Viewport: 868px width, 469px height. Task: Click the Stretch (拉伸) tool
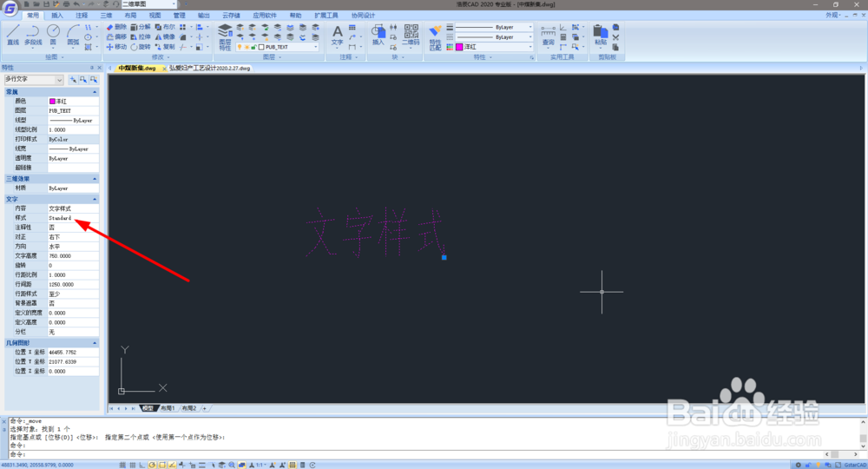(x=141, y=36)
